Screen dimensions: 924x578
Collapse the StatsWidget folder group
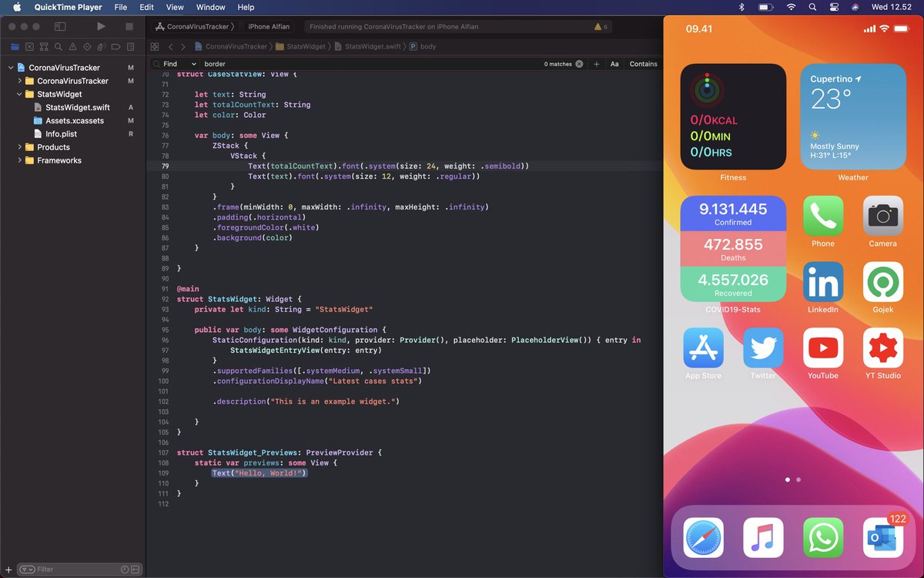tap(20, 94)
